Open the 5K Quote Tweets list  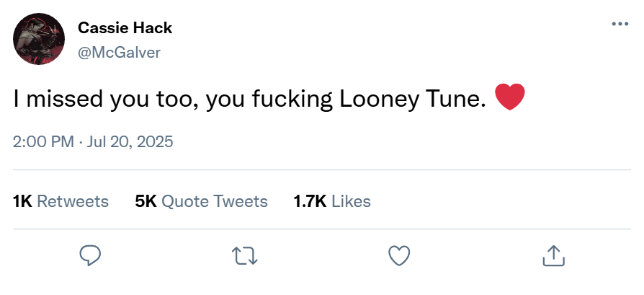coord(201,201)
